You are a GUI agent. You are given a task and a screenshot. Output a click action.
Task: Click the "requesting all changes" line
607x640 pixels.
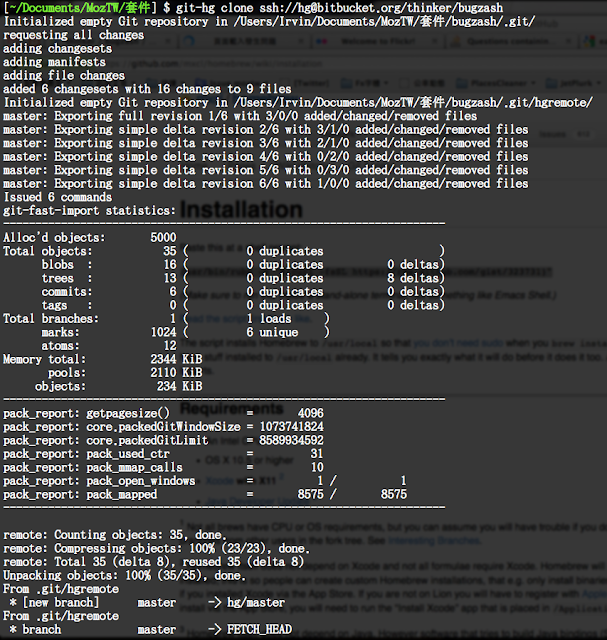[73, 35]
